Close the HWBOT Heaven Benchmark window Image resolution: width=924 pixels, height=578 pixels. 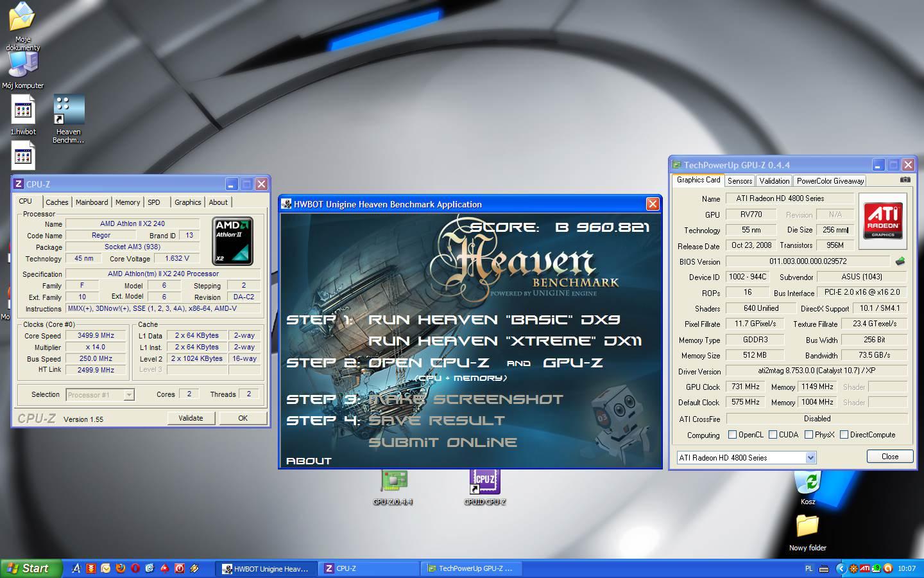(653, 204)
